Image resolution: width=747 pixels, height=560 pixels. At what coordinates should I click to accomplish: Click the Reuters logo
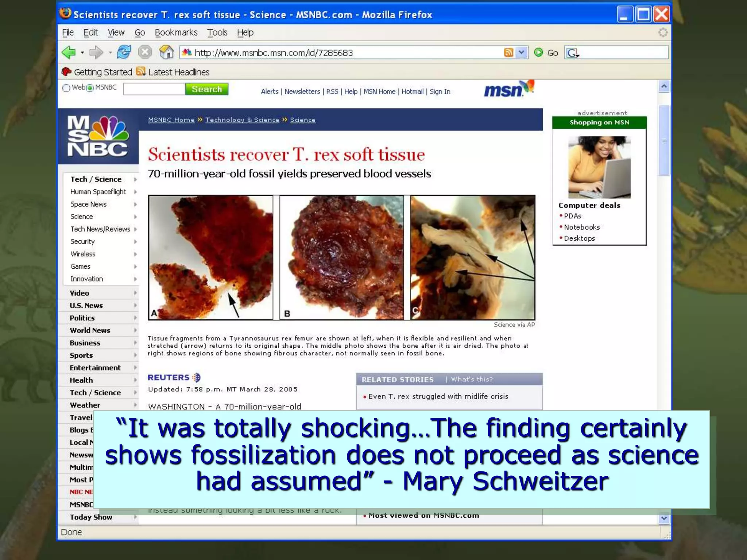pyautogui.click(x=174, y=377)
